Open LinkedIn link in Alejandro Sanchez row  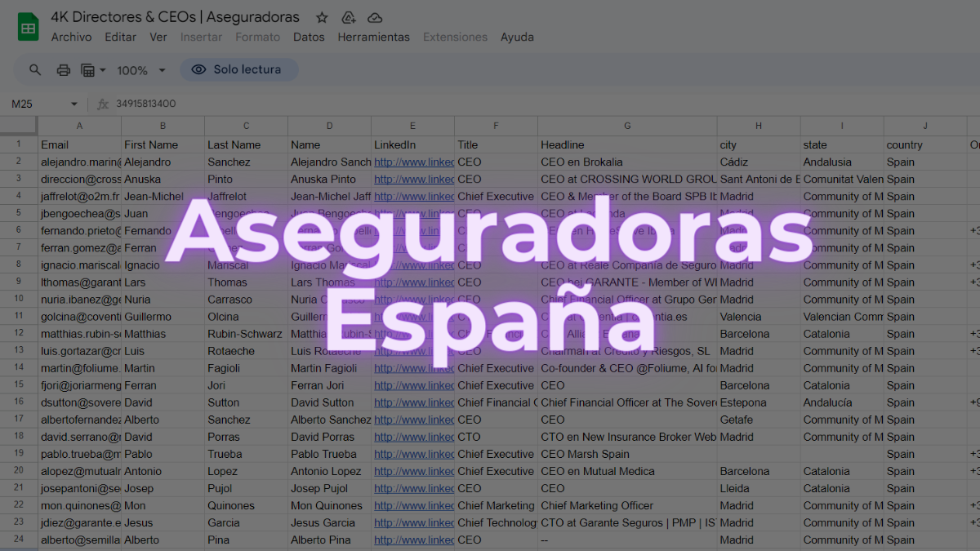pos(414,162)
